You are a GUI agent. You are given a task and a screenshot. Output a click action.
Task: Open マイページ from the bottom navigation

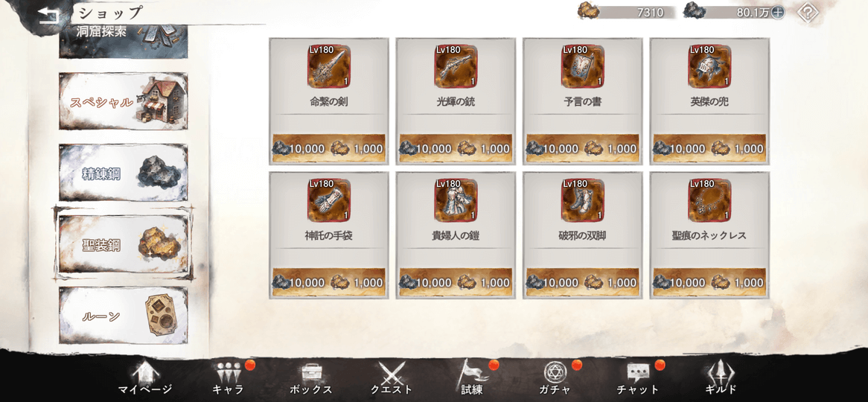pos(145,377)
